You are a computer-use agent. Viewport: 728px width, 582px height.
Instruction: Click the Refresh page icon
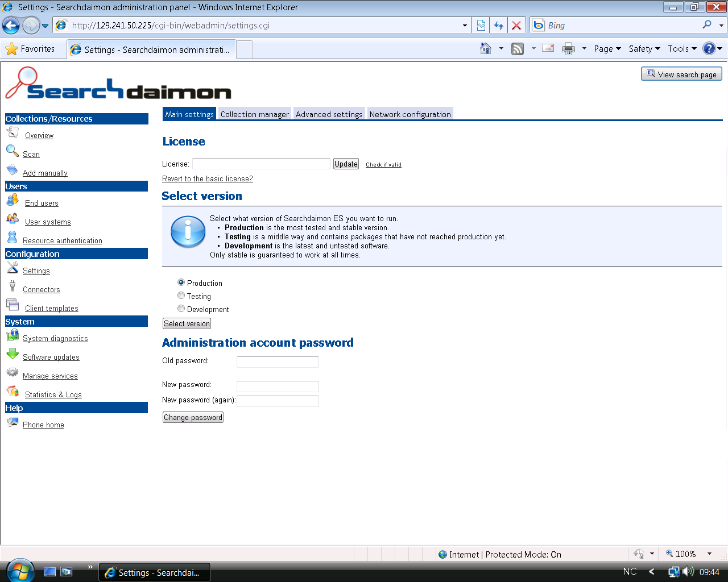(499, 26)
